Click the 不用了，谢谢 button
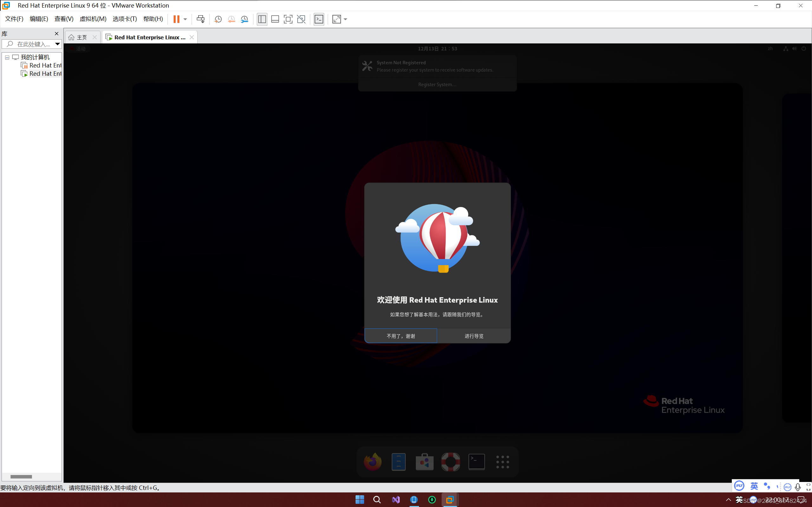Viewport: 812px width, 507px height. [x=401, y=336]
